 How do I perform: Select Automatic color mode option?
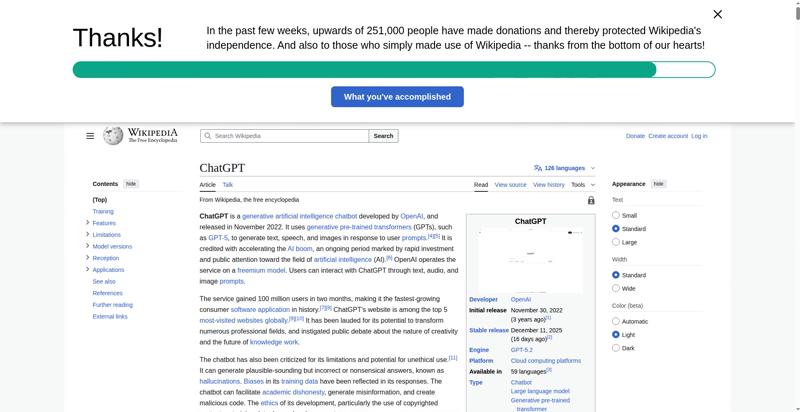pos(616,321)
